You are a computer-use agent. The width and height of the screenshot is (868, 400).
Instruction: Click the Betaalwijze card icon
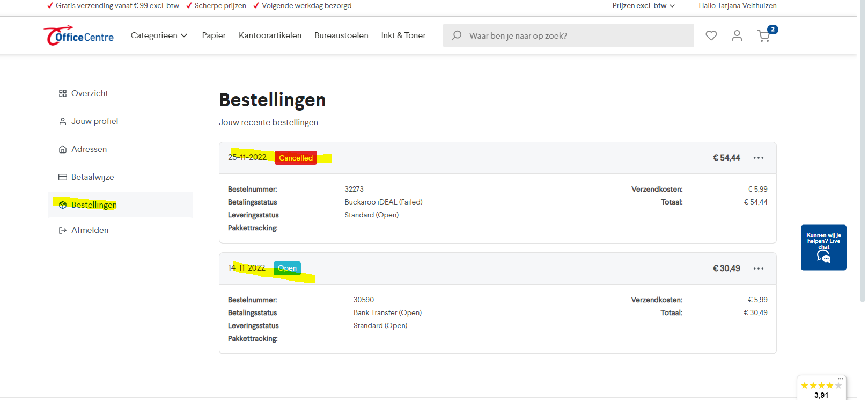tap(63, 177)
